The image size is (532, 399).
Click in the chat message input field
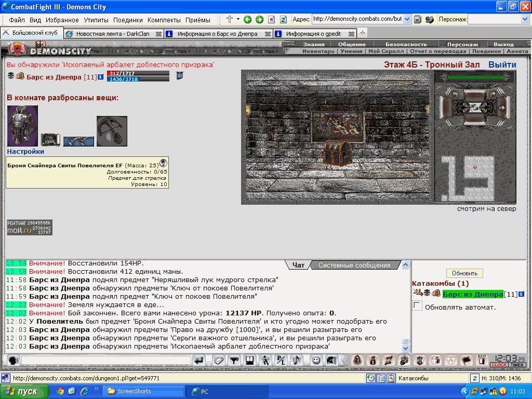[x=106, y=361]
